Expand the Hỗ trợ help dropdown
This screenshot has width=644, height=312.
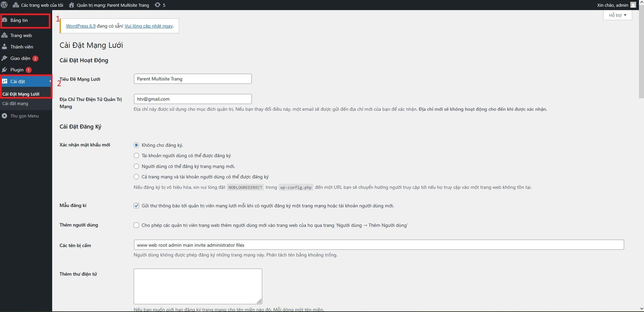[617, 15]
